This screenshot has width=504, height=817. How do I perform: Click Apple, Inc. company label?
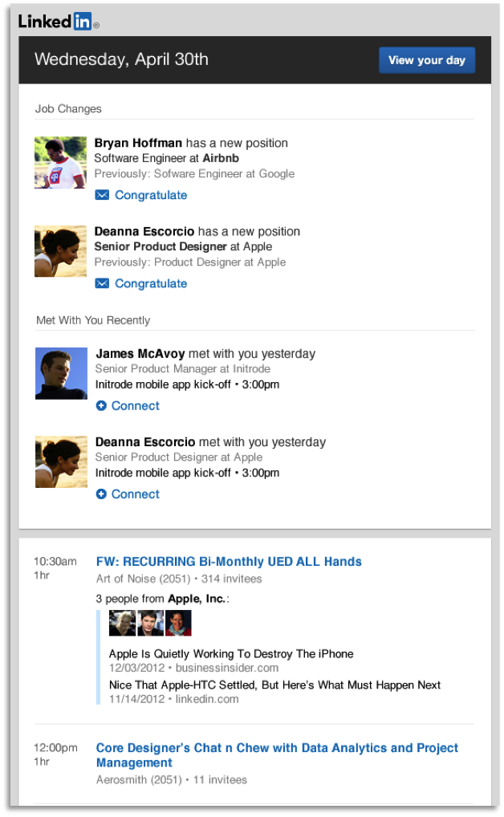click(197, 599)
